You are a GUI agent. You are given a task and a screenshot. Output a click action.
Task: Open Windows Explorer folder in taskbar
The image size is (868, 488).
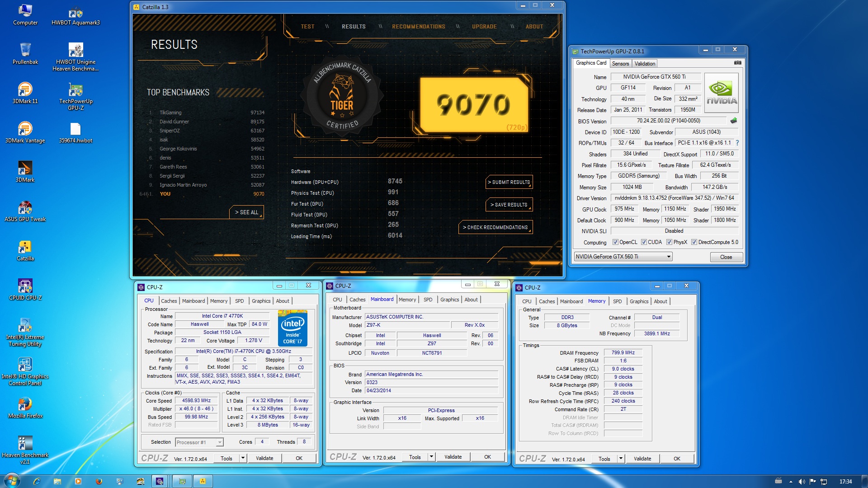[x=57, y=481]
